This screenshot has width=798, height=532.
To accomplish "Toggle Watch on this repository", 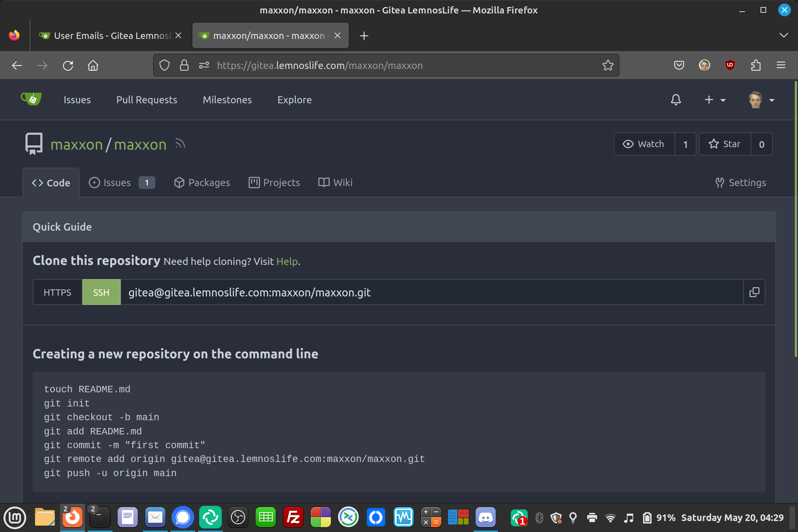I will click(x=644, y=144).
